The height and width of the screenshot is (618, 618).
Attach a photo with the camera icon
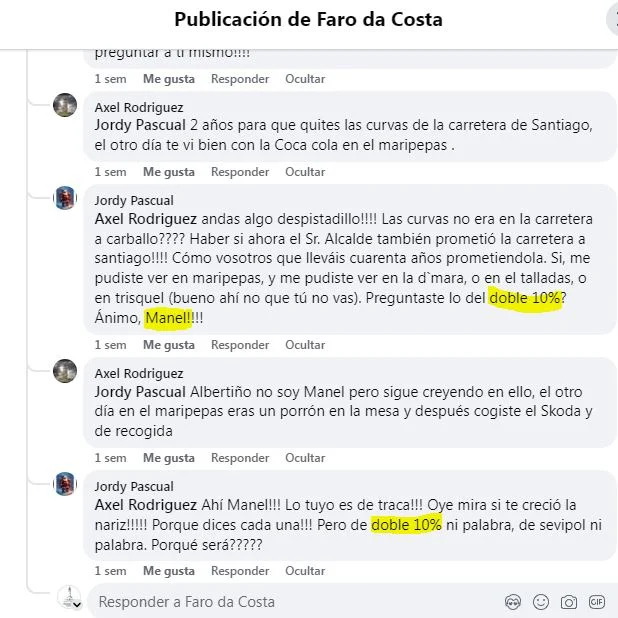pyautogui.click(x=569, y=602)
